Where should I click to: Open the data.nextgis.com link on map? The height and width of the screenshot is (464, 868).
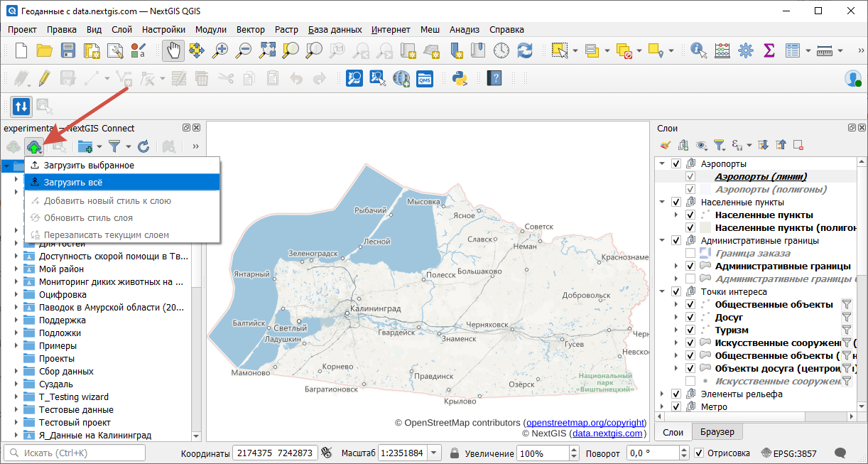(607, 433)
